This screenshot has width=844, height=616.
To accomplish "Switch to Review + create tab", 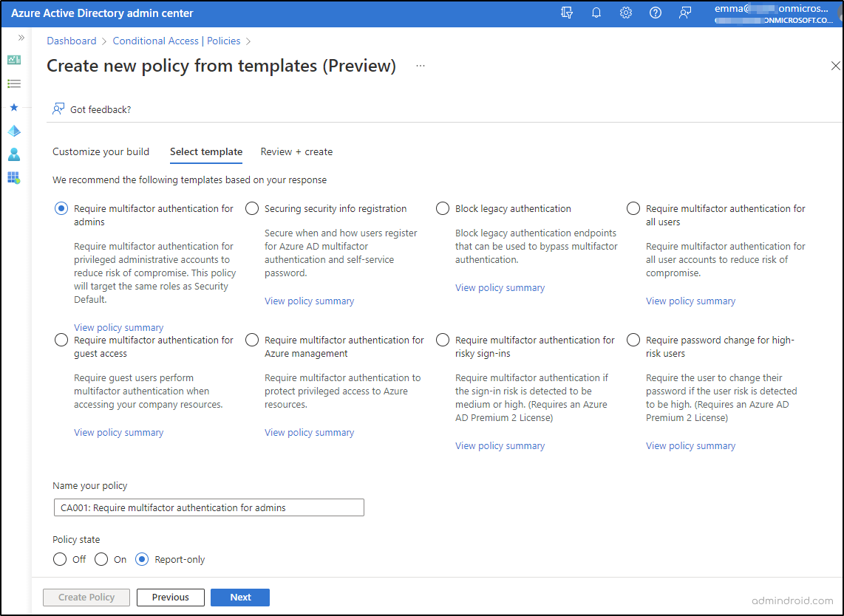I will pyautogui.click(x=296, y=152).
